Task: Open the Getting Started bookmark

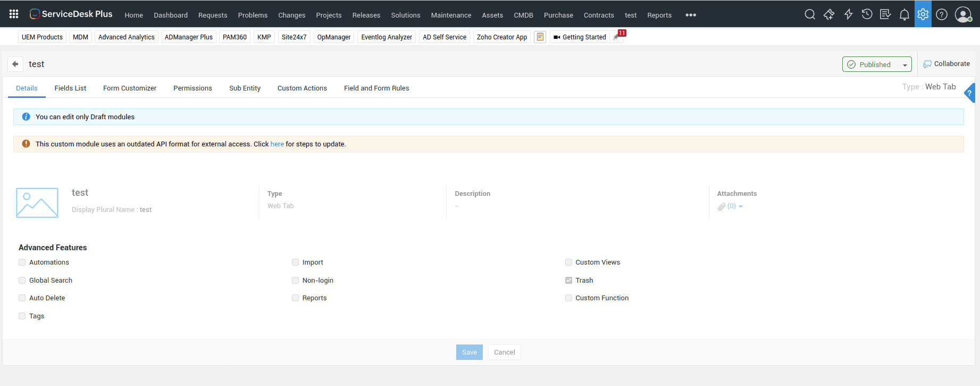Action: (x=580, y=37)
